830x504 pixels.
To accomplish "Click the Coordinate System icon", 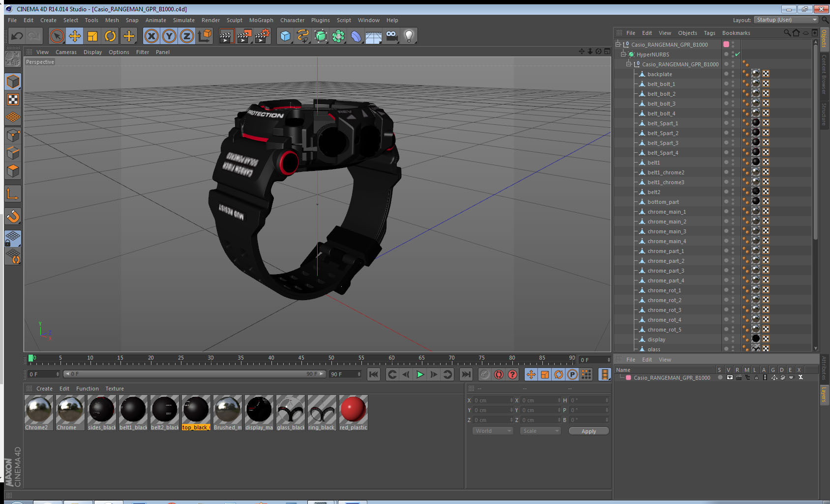I will tap(205, 36).
